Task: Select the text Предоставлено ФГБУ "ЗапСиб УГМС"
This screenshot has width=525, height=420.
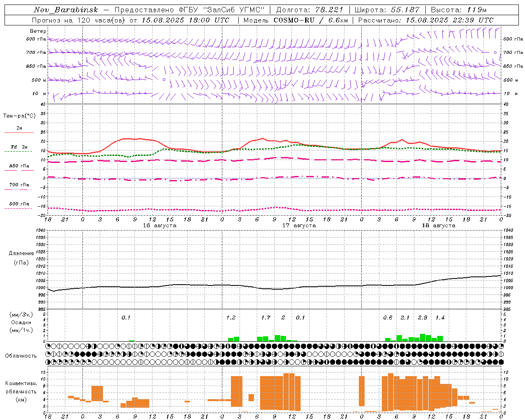Action: click(189, 10)
